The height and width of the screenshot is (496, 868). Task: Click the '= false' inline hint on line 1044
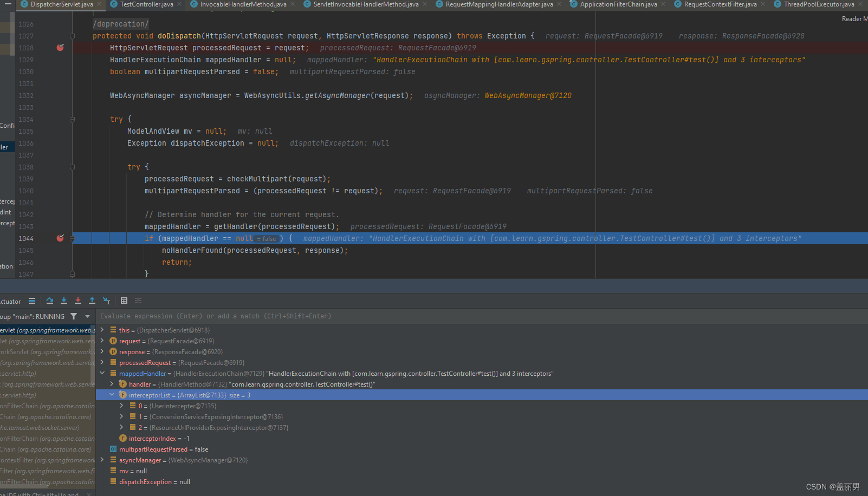267,239
